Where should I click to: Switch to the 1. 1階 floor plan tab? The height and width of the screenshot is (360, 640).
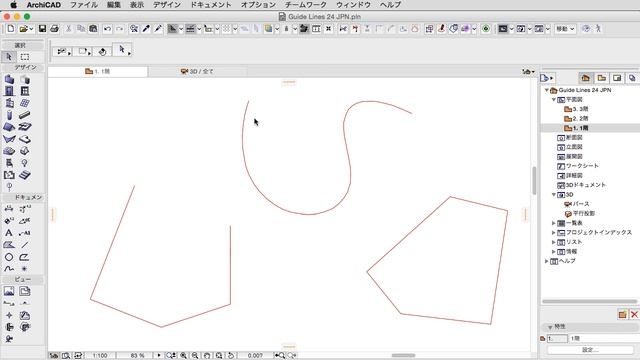(x=98, y=71)
